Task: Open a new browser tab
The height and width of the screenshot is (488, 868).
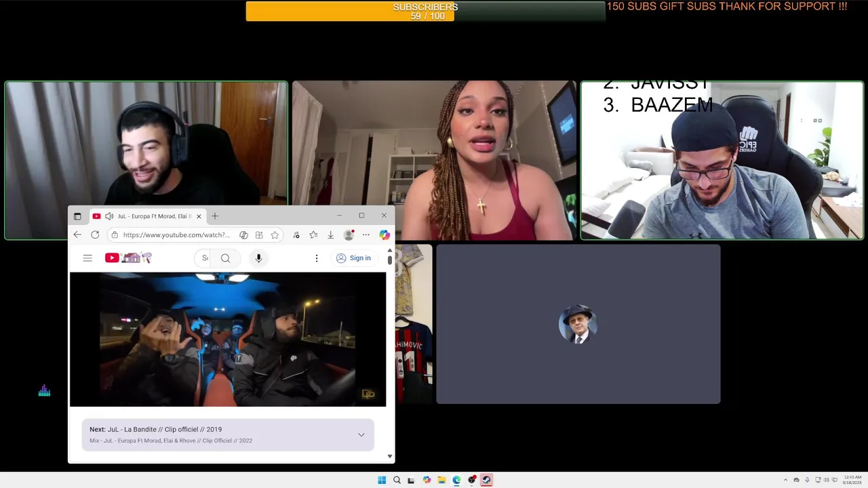Action: 215,216
